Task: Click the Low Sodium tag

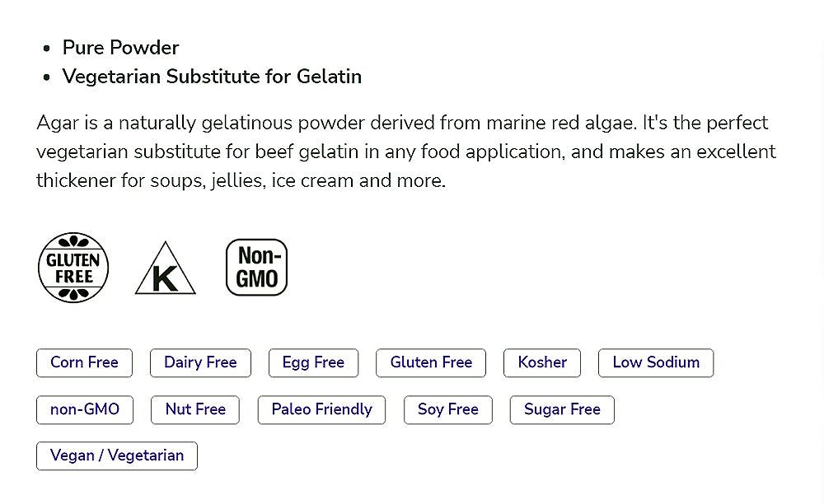Action: [x=656, y=362]
